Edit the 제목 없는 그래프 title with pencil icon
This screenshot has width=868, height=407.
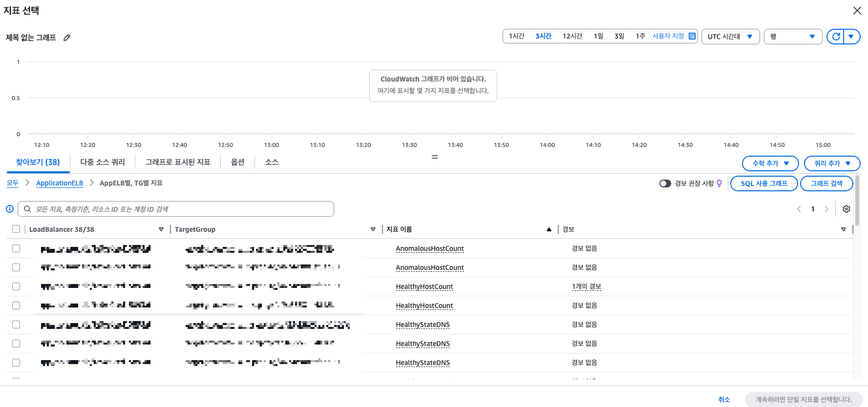67,38
